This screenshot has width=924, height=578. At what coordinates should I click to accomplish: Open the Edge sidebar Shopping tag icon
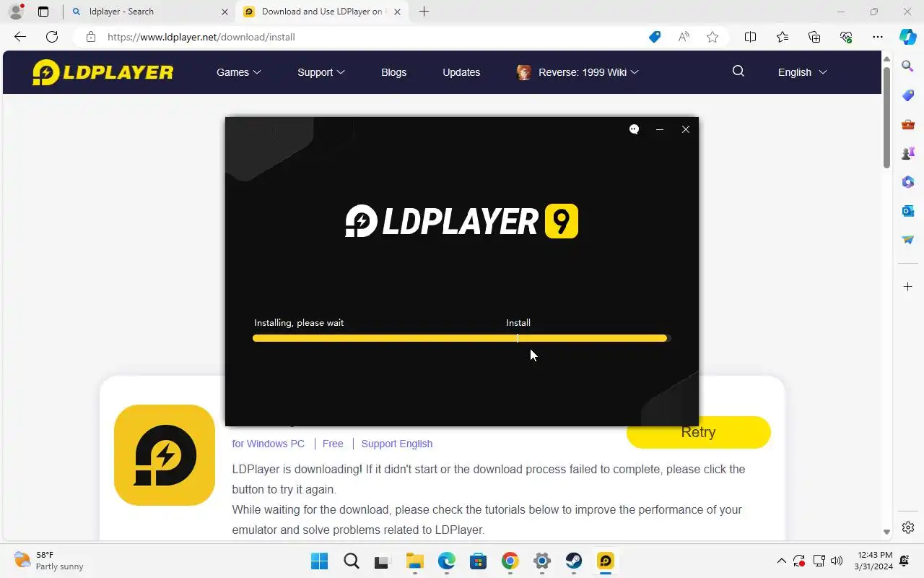908,95
